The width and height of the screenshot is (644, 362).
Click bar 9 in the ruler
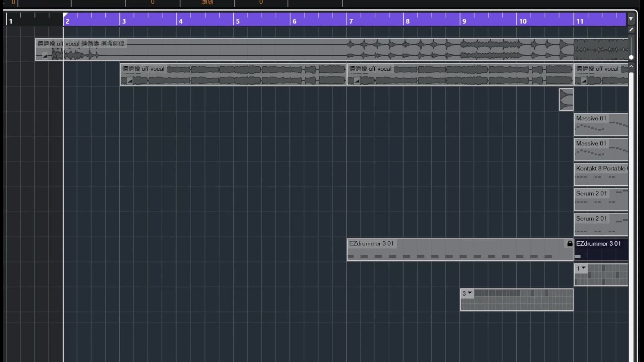point(465,21)
